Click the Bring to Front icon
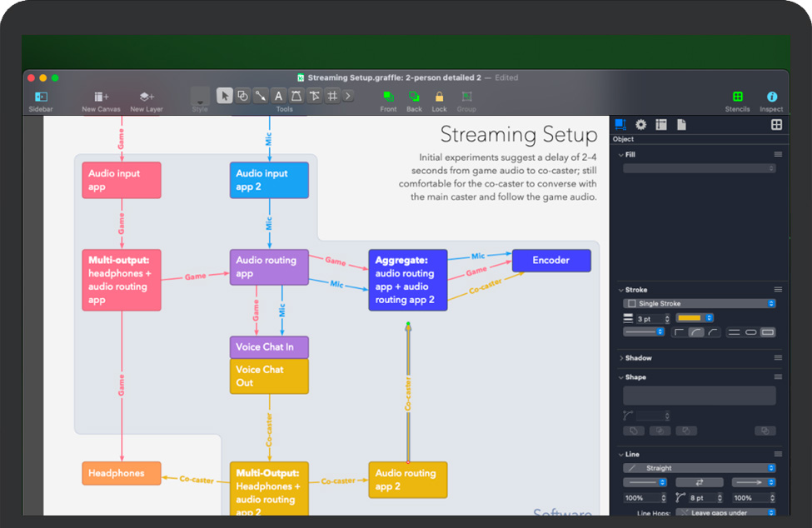The image size is (812, 528). pyautogui.click(x=388, y=97)
